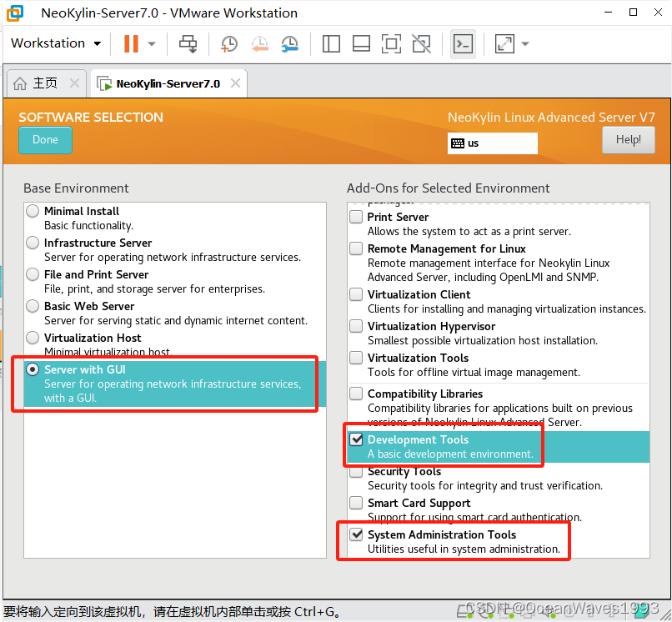Revert to the previous snapshot icon
This screenshot has width=672, height=622.
point(260,43)
